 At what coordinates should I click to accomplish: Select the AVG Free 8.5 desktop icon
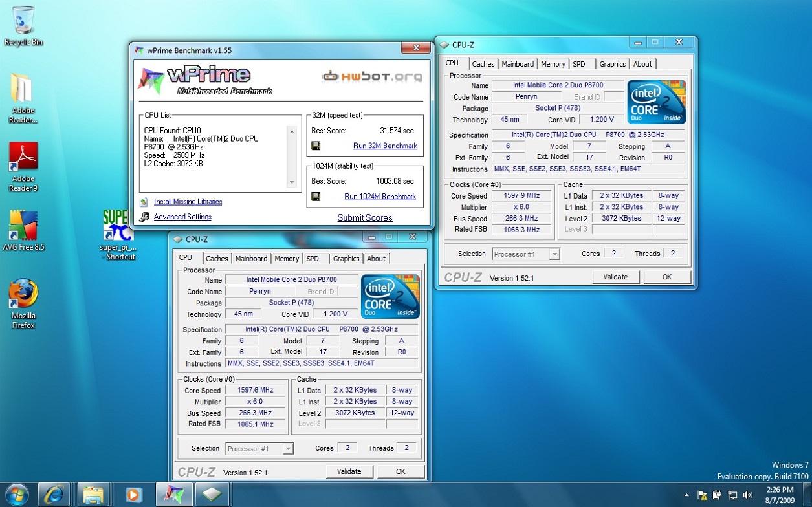click(x=23, y=230)
